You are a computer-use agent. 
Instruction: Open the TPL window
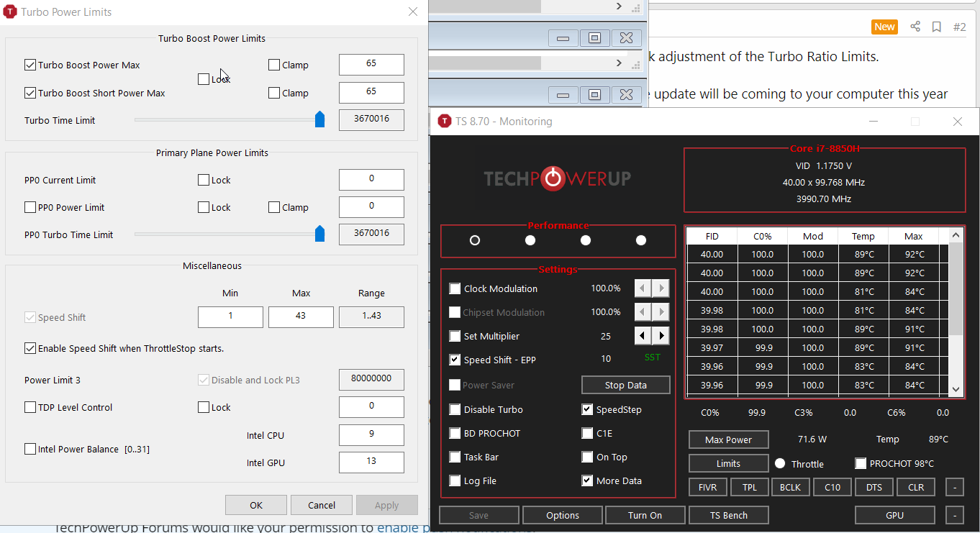point(750,487)
